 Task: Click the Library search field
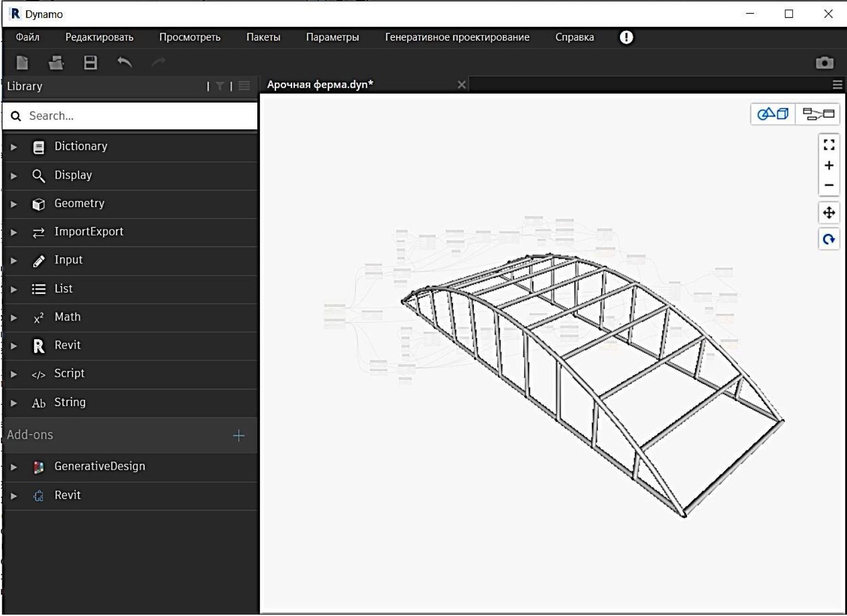(x=139, y=116)
